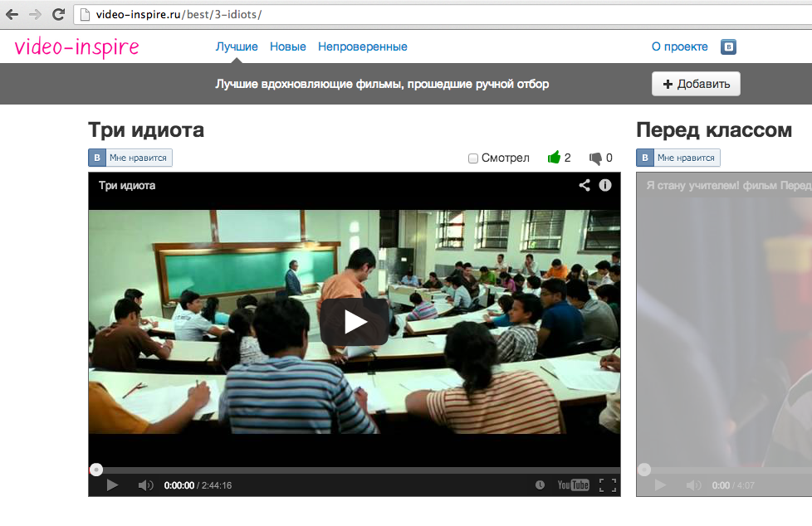Click the info icon in video player
This screenshot has width=812, height=526.
click(605, 185)
